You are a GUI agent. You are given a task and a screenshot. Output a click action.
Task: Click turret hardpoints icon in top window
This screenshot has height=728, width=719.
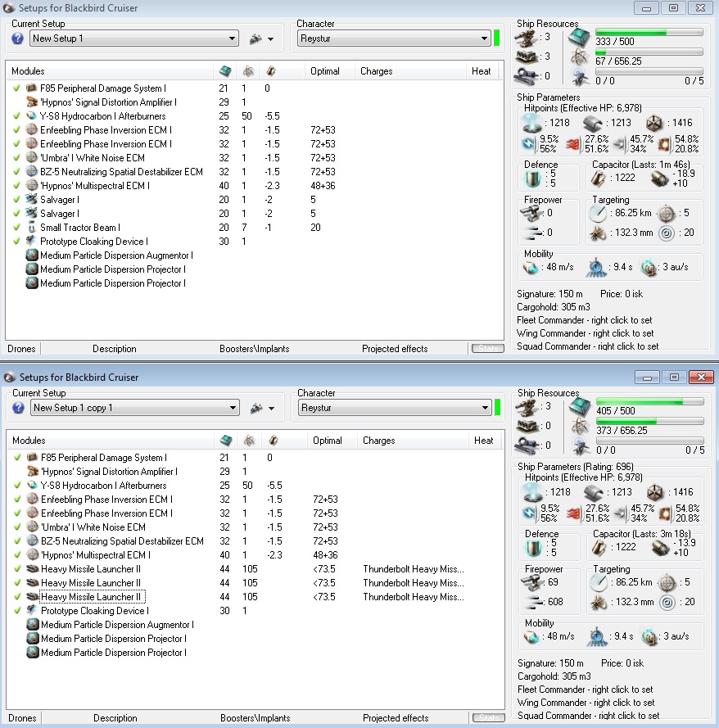[526, 38]
